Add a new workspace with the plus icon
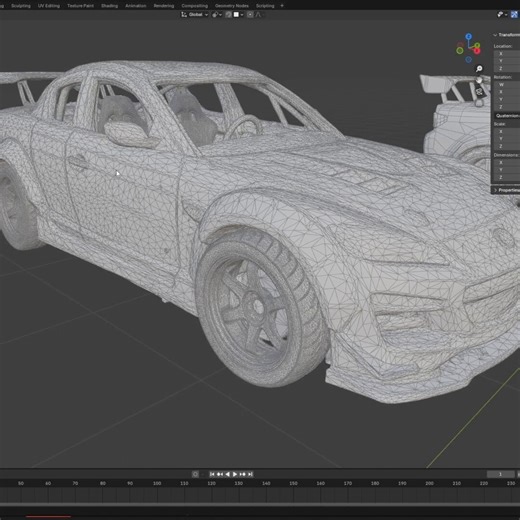 pos(282,6)
